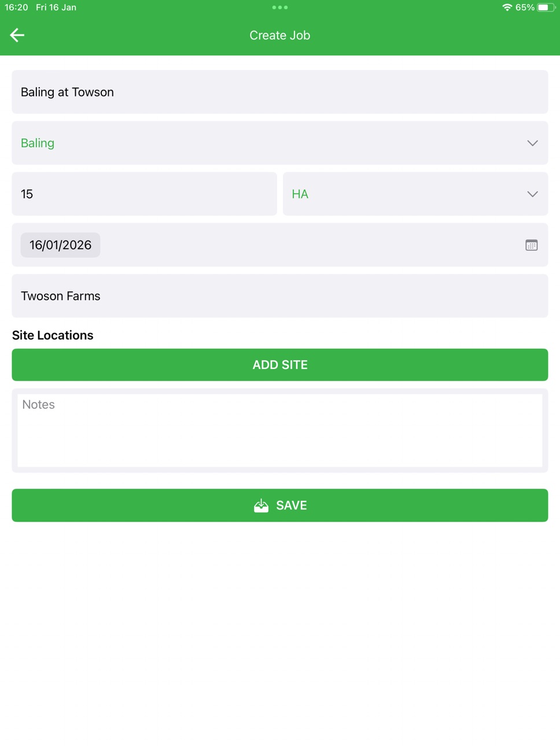Tap the back arrow icon
The image size is (560, 746).
click(17, 35)
